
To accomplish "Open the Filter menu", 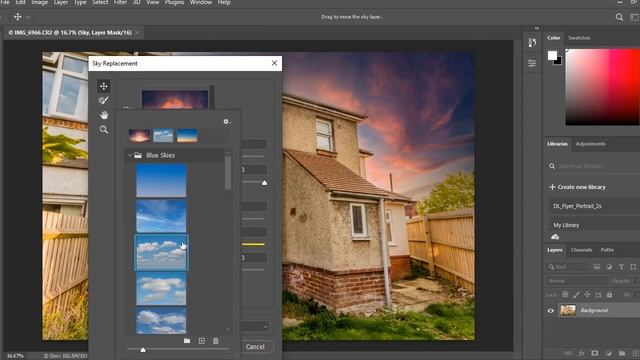I will coord(120,2).
